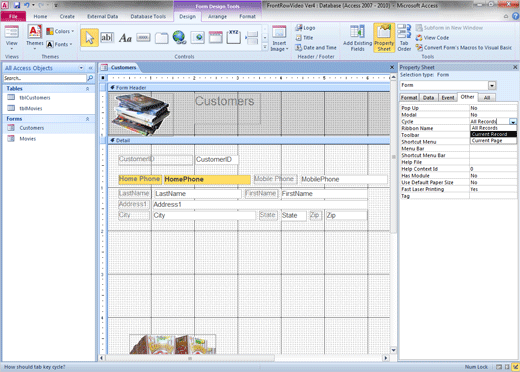Viewport: 520px width, 372px height.
Task: Select the Web Browser control tool
Action: coord(198,37)
